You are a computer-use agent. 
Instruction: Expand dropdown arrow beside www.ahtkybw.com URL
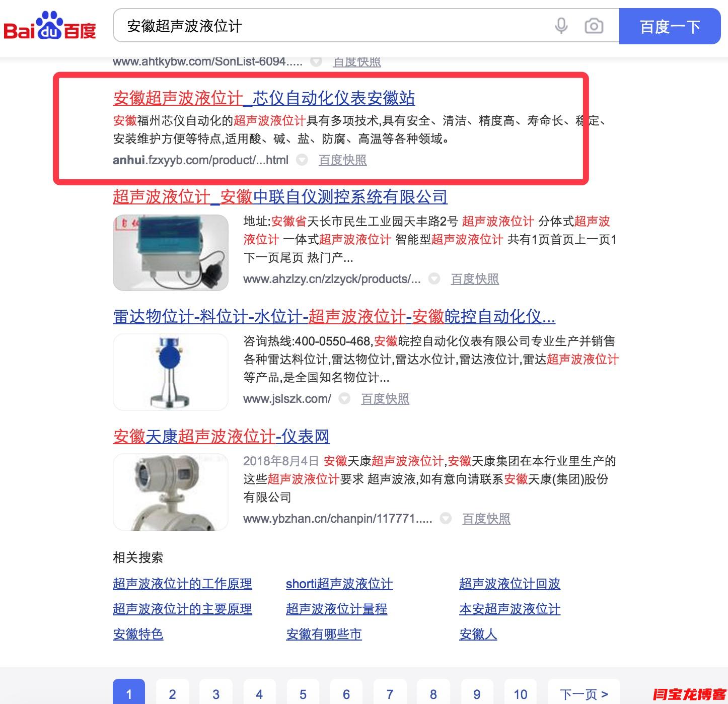316,62
